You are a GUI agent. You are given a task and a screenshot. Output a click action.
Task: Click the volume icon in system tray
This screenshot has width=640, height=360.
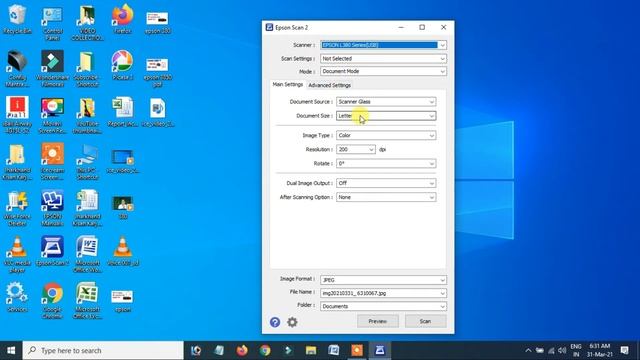pos(562,350)
